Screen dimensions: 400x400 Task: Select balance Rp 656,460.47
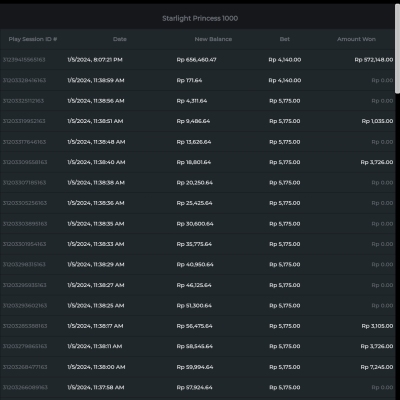196,60
